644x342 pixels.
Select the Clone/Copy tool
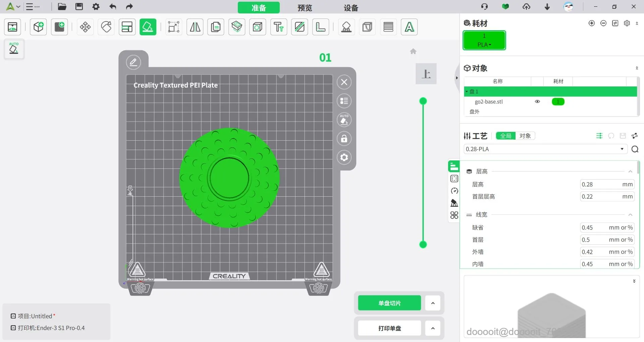click(216, 27)
